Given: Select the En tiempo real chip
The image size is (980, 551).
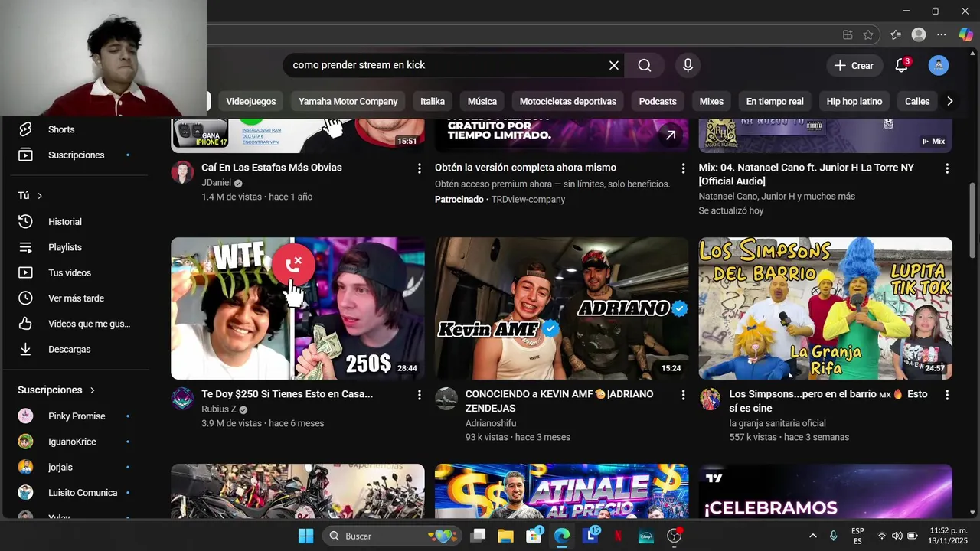Looking at the screenshot, I should click(775, 101).
